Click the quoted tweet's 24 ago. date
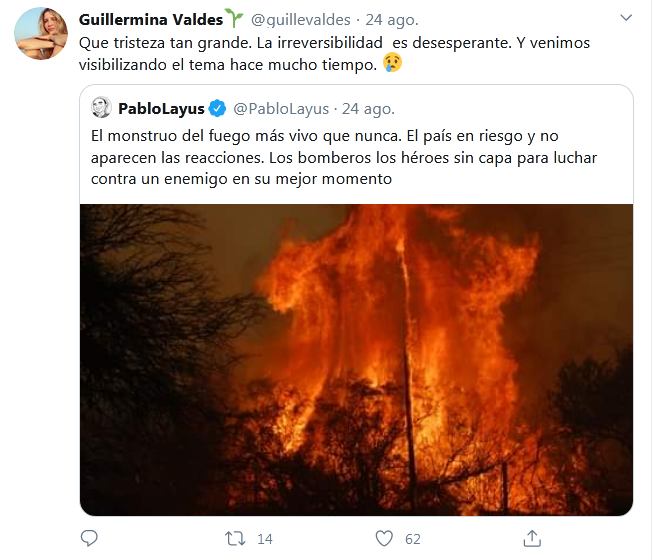Screen dimensions: 653x560 (x=368, y=109)
